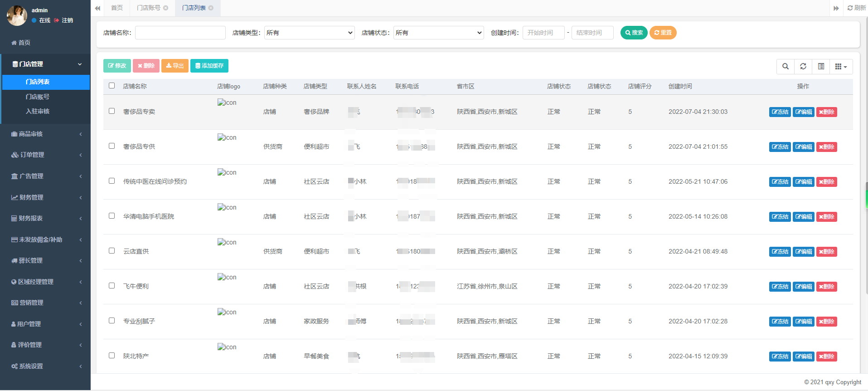Screen dimensions: 868x391
Task: Check the 奢侈品专卖 row checkbox
Action: [112, 111]
